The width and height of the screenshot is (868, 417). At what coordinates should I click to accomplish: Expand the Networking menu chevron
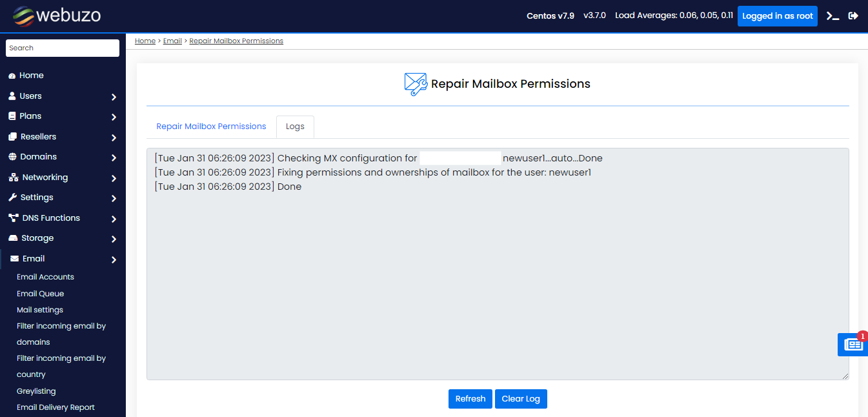(114, 178)
